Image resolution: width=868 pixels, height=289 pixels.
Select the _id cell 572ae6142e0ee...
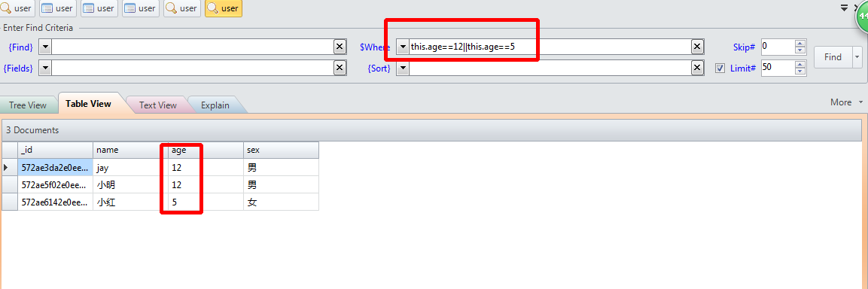click(x=56, y=202)
